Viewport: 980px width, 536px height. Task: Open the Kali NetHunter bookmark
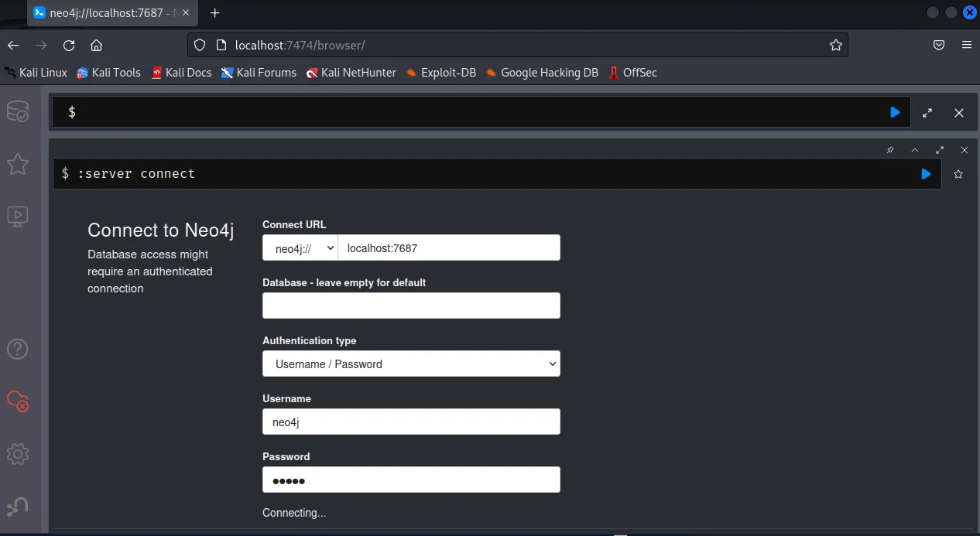click(351, 73)
